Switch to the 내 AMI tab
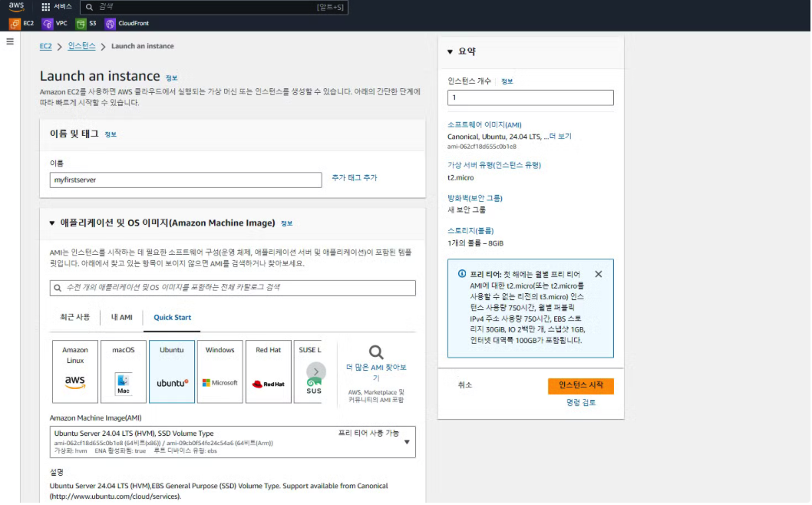Screen dimensions: 812x505 (x=122, y=317)
